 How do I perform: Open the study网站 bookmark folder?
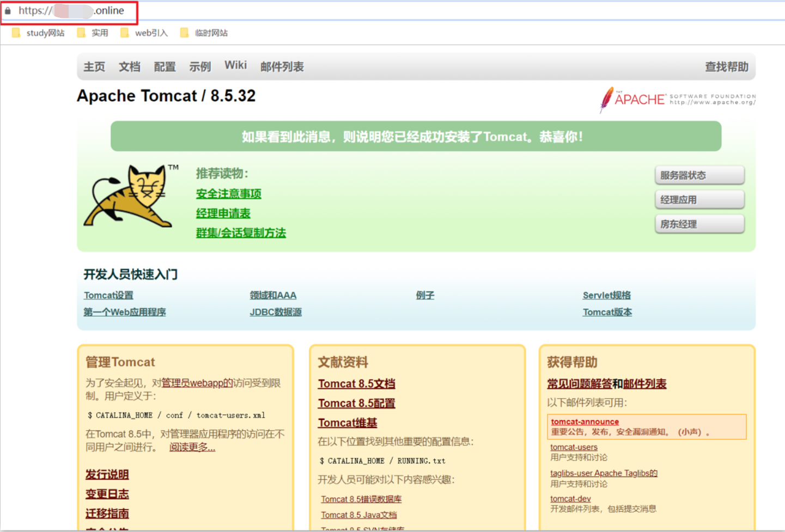click(x=38, y=33)
